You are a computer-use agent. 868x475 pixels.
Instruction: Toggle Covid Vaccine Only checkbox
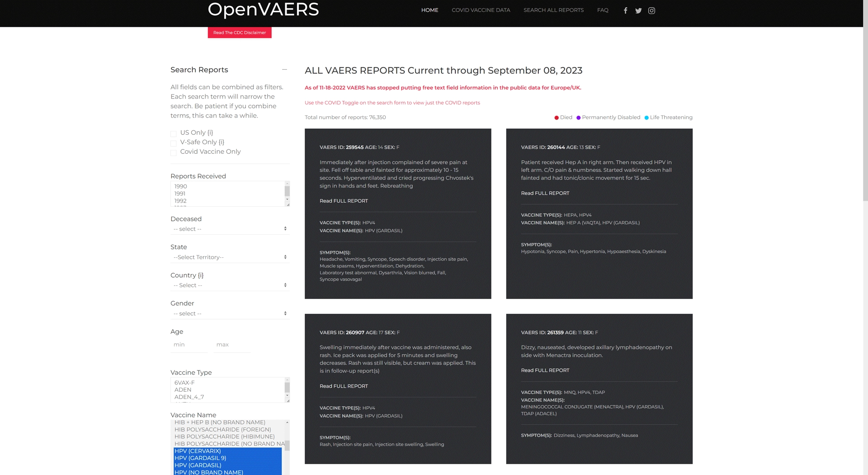(x=174, y=152)
